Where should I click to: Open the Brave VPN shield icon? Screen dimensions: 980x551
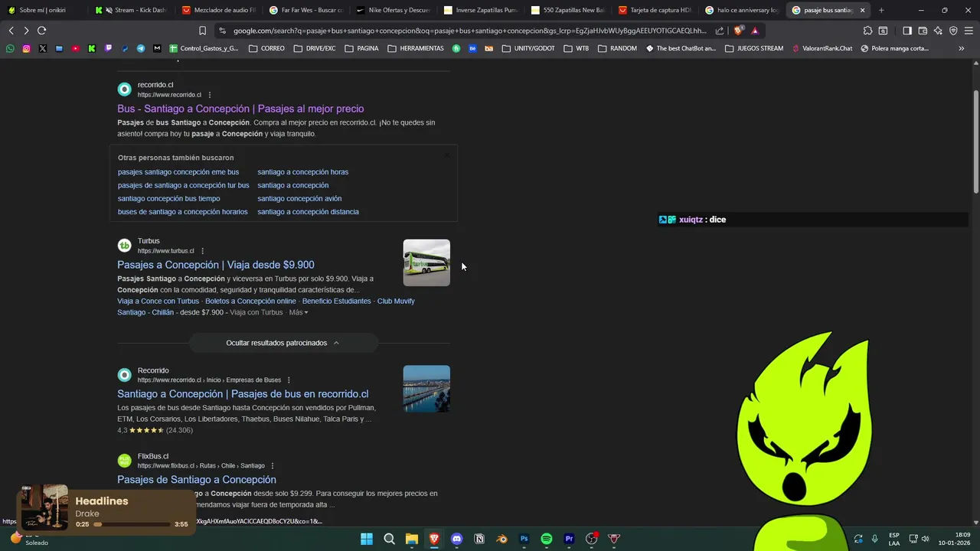tap(953, 31)
